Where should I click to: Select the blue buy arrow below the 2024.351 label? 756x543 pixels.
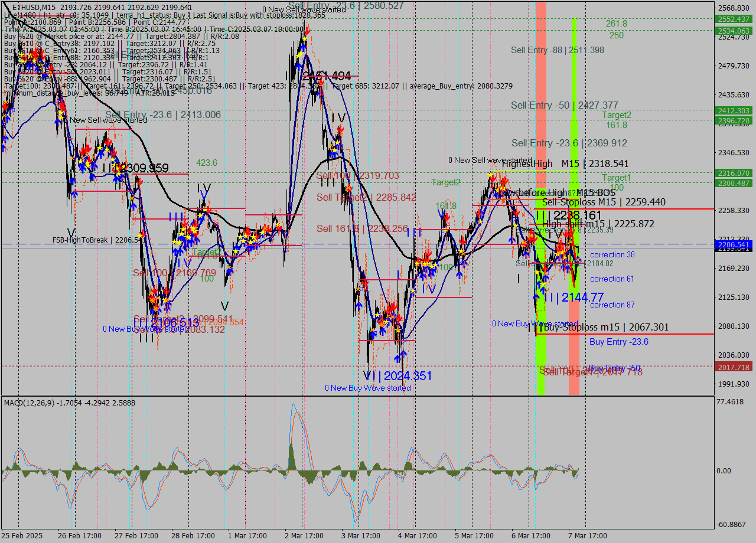point(397,359)
